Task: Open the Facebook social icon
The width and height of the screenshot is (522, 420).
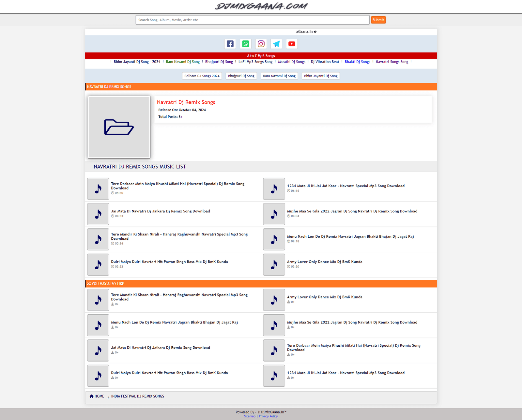Action: coord(230,44)
